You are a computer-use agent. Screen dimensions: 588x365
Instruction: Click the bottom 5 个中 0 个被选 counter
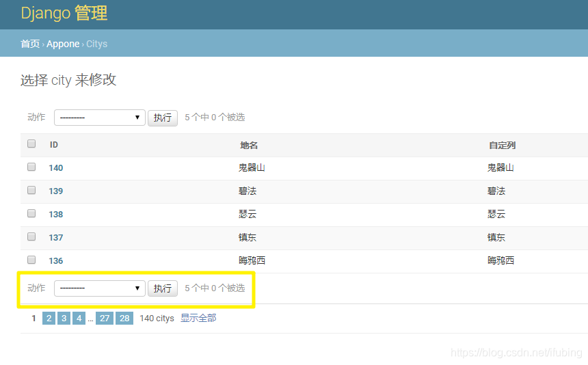point(215,288)
